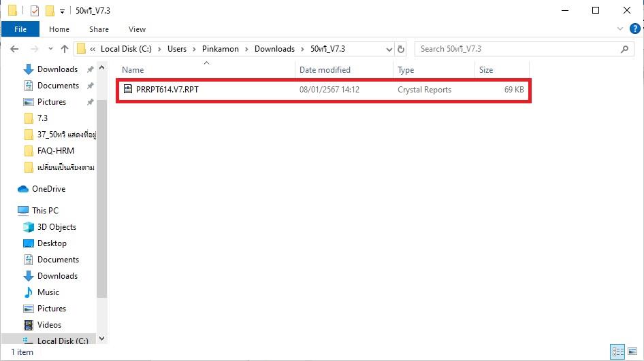
Task: Open the 37_50ทวิ folder in sidebar
Action: coord(61,135)
